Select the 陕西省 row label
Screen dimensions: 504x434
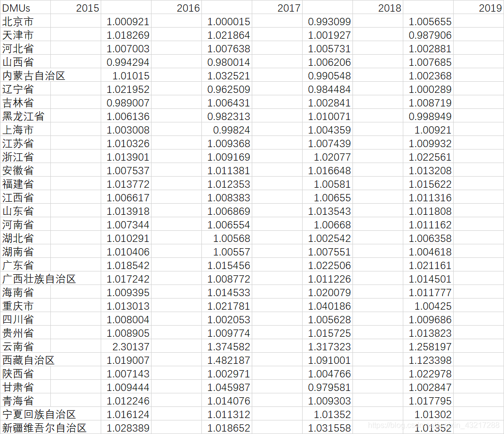click(x=25, y=373)
